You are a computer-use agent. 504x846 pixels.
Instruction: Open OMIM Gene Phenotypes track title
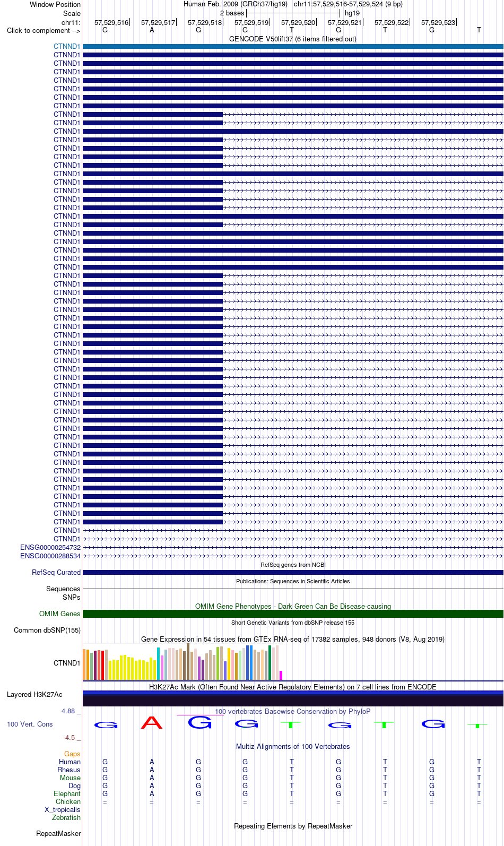[x=293, y=606]
